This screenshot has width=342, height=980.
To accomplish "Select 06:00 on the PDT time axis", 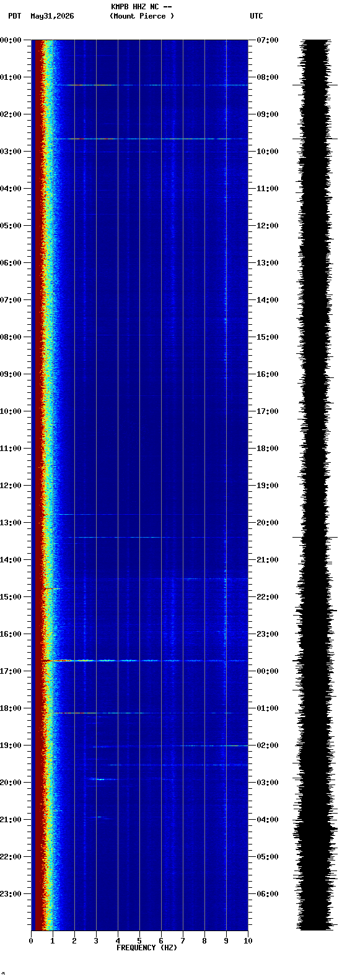I will (x=11, y=263).
